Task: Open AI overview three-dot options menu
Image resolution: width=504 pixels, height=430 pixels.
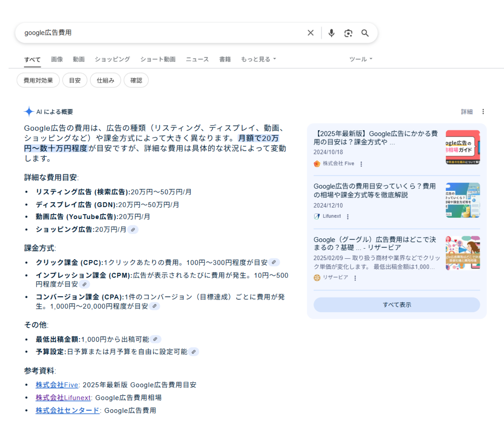Action: [483, 111]
